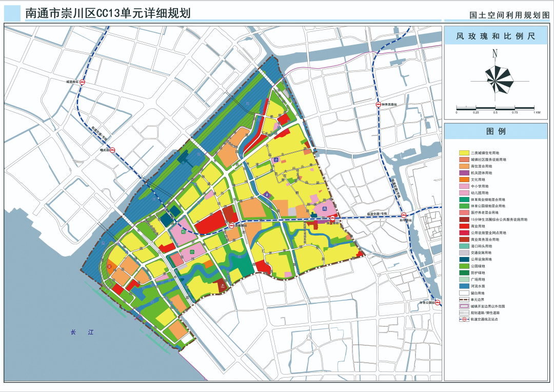Select the orange 商住混合用地 legend swatch
Screen dimensions: 554x392
[464, 166]
